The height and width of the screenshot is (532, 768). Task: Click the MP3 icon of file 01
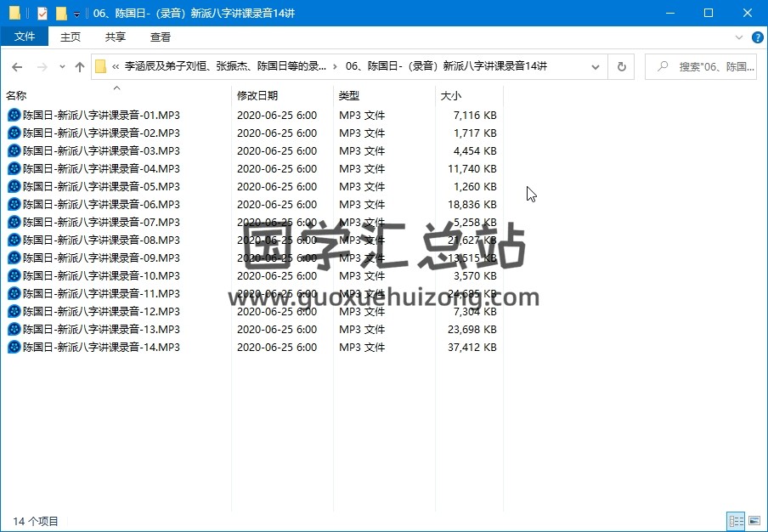pyautogui.click(x=14, y=116)
